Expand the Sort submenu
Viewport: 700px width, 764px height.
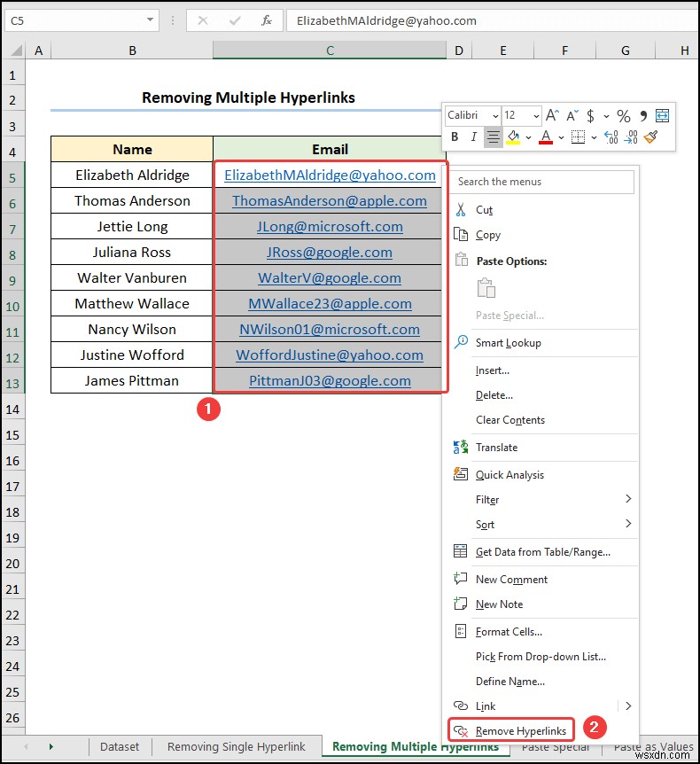tap(628, 523)
